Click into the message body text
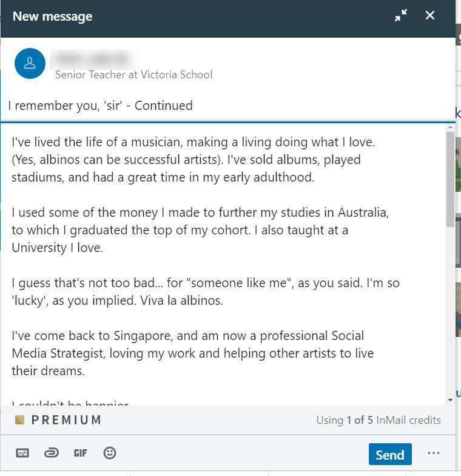 pos(223,264)
